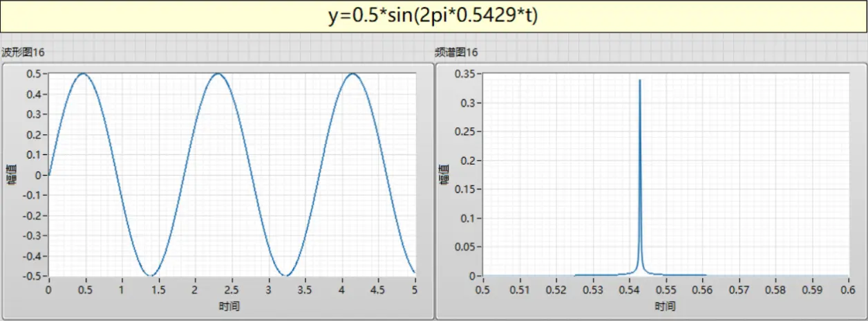
Task: Click the 1.5 tick on waveform x-axis
Action: [x=158, y=289]
